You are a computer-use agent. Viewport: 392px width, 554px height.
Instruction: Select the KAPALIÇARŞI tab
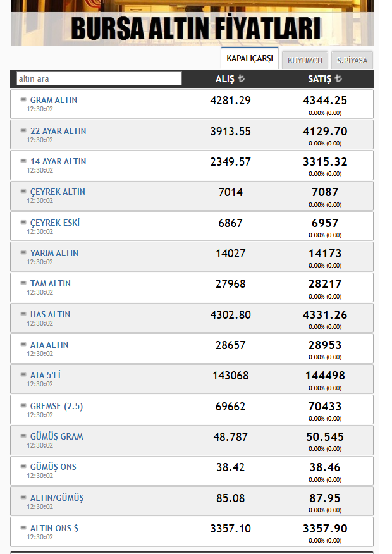coord(250,58)
